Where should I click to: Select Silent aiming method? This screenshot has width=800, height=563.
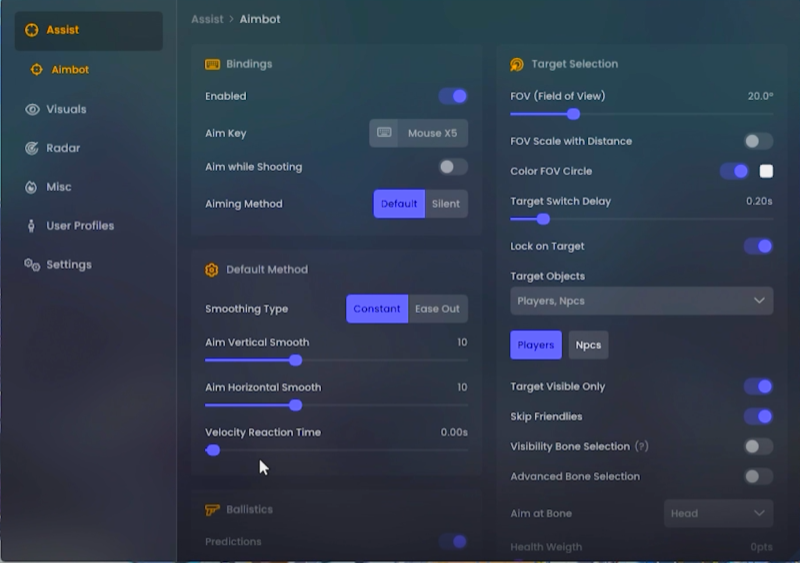[446, 204]
